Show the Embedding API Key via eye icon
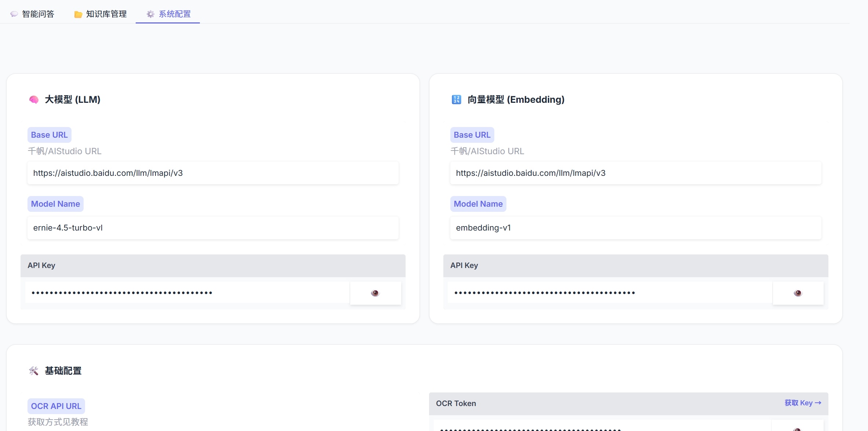868x431 pixels. pos(798,293)
